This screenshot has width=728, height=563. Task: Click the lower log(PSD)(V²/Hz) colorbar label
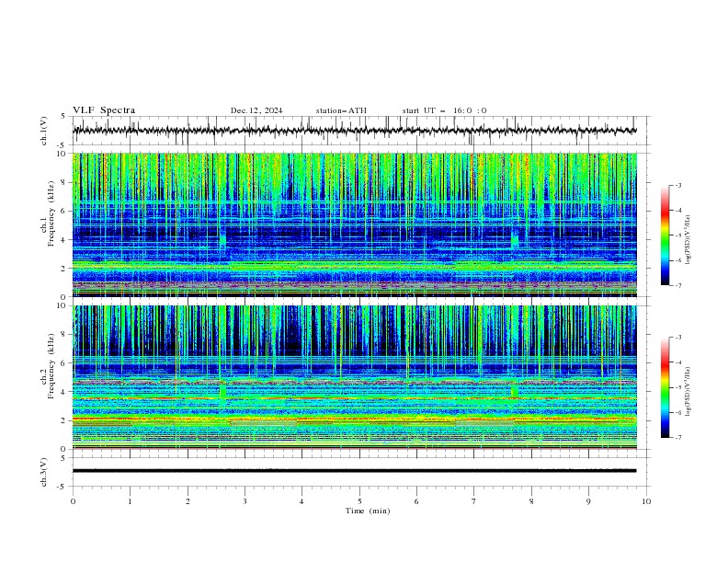pos(688,391)
